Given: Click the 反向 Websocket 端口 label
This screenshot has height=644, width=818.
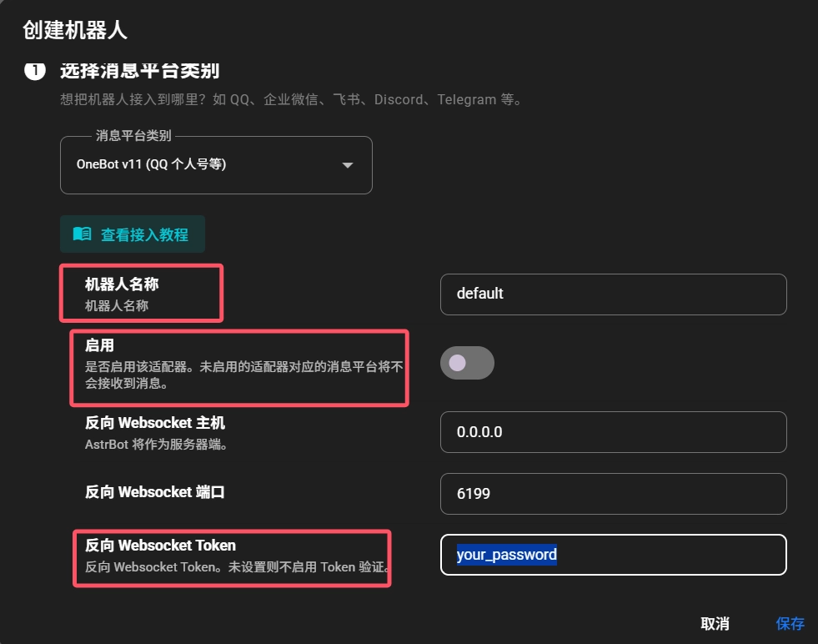Looking at the screenshot, I should (x=155, y=492).
